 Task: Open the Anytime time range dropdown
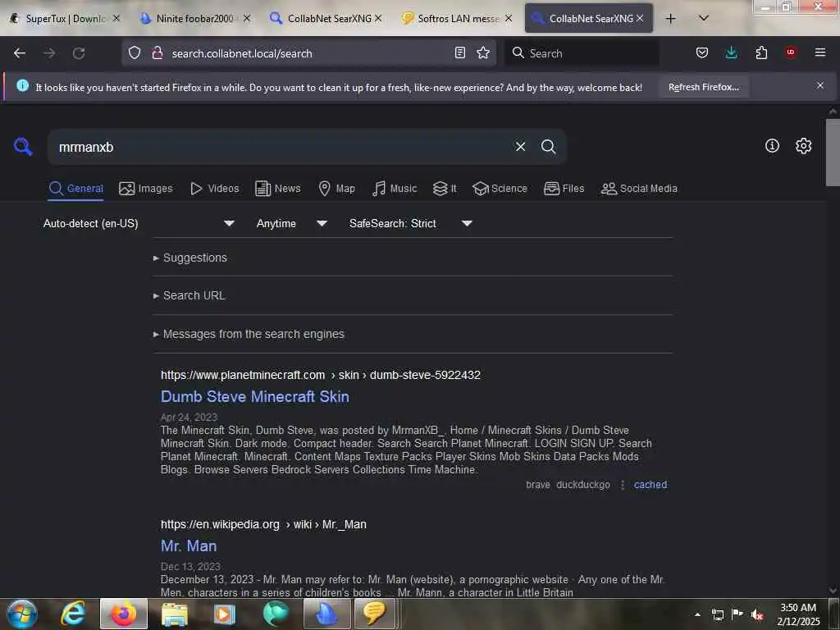point(291,223)
